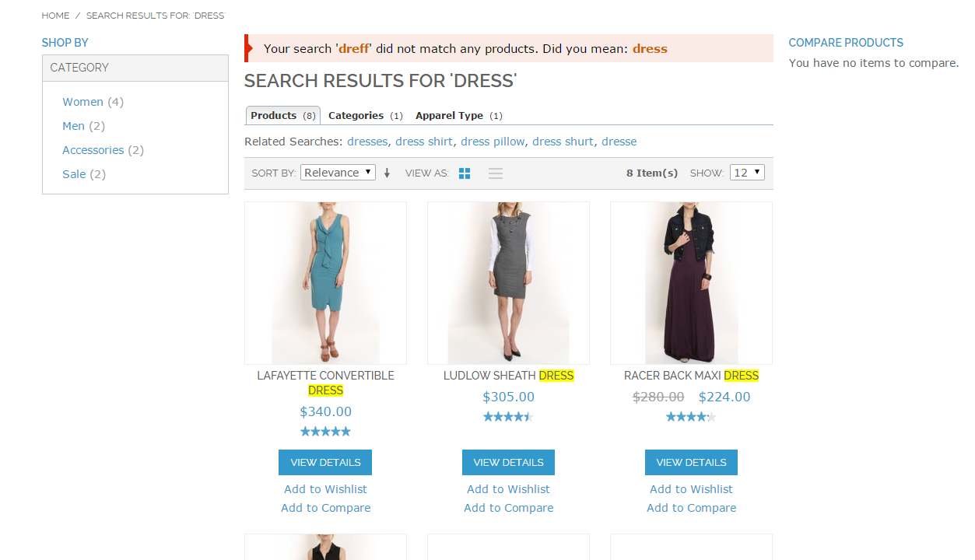The image size is (975, 560).
Task: View Details for Ludlow Sheath Dress
Action: 508,462
